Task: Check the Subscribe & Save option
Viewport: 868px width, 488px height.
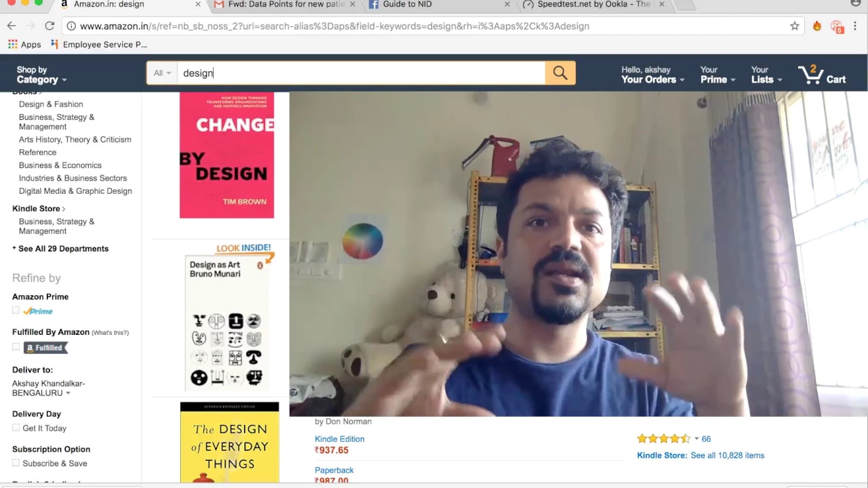Action: point(16,463)
